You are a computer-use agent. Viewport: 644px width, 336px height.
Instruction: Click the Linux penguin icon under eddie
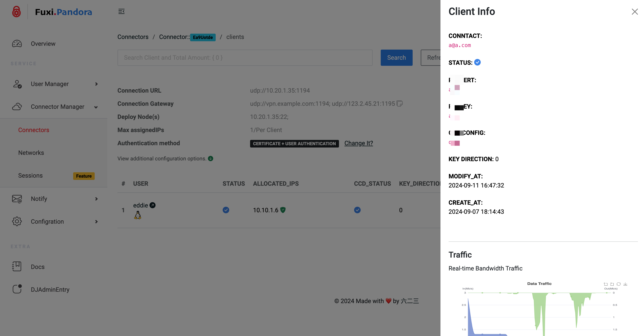(x=138, y=215)
